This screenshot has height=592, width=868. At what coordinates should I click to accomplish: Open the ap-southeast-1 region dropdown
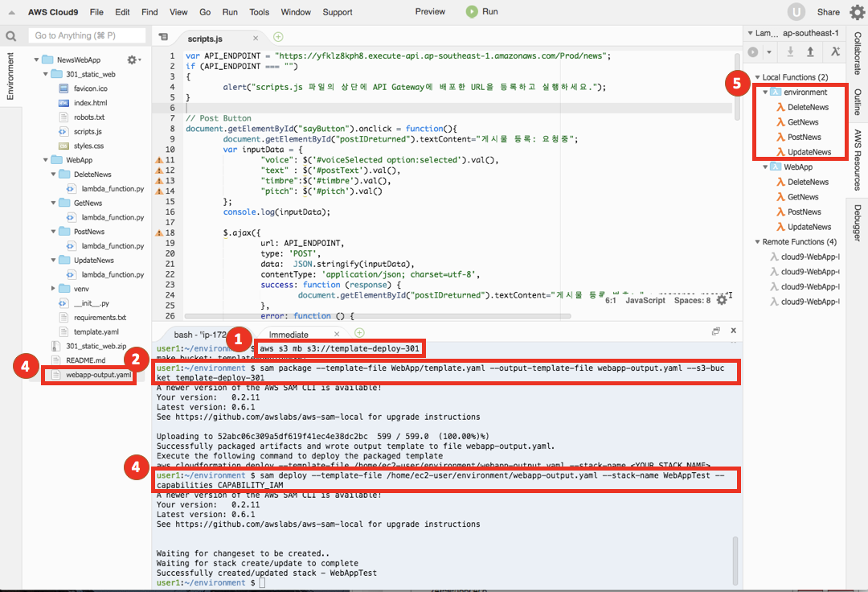tap(810, 33)
